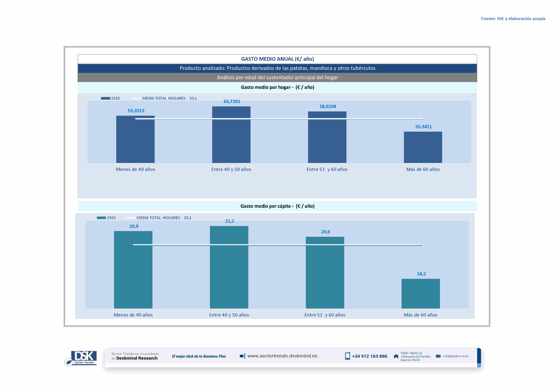The height and width of the screenshot is (392, 554).
Task: Click the 'Gasto medio por hogar' section header
Action: point(277,87)
